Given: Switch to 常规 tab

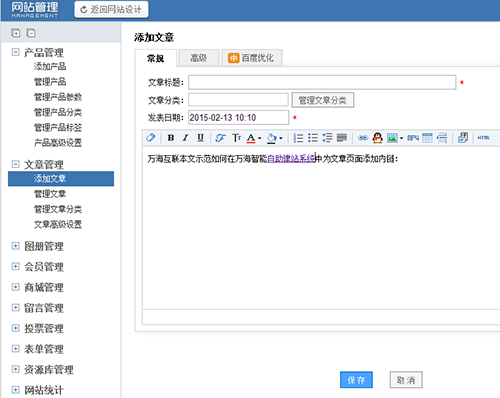Looking at the screenshot, I should (x=156, y=59).
